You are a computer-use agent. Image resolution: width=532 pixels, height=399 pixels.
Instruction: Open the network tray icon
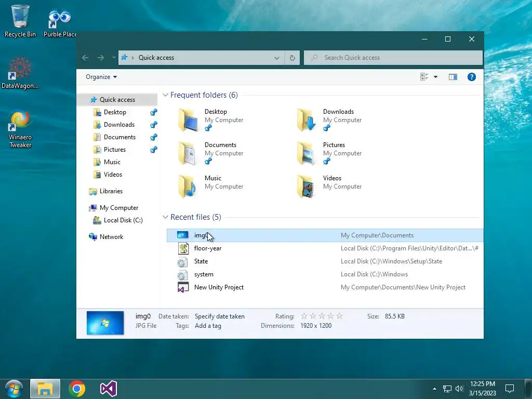click(x=447, y=389)
